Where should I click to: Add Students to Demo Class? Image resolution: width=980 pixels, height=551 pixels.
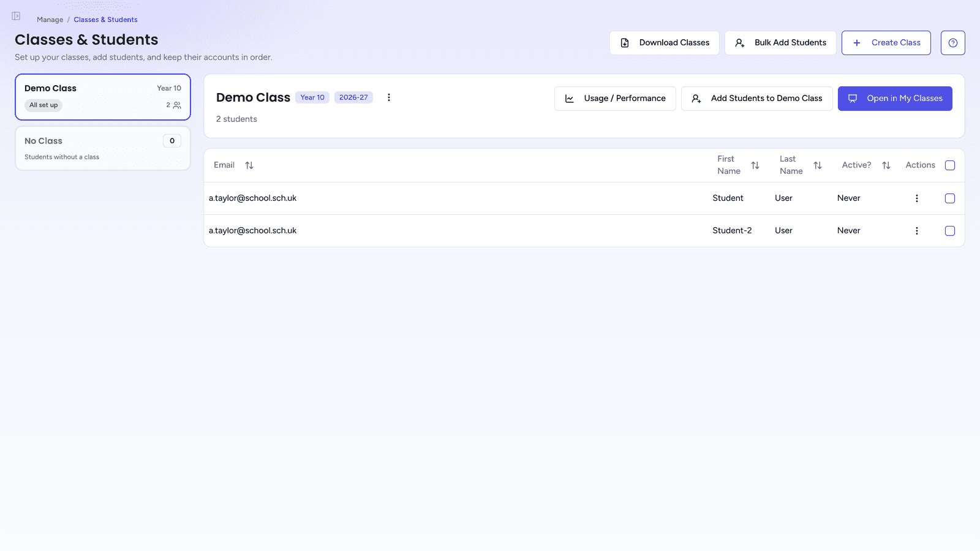(756, 99)
